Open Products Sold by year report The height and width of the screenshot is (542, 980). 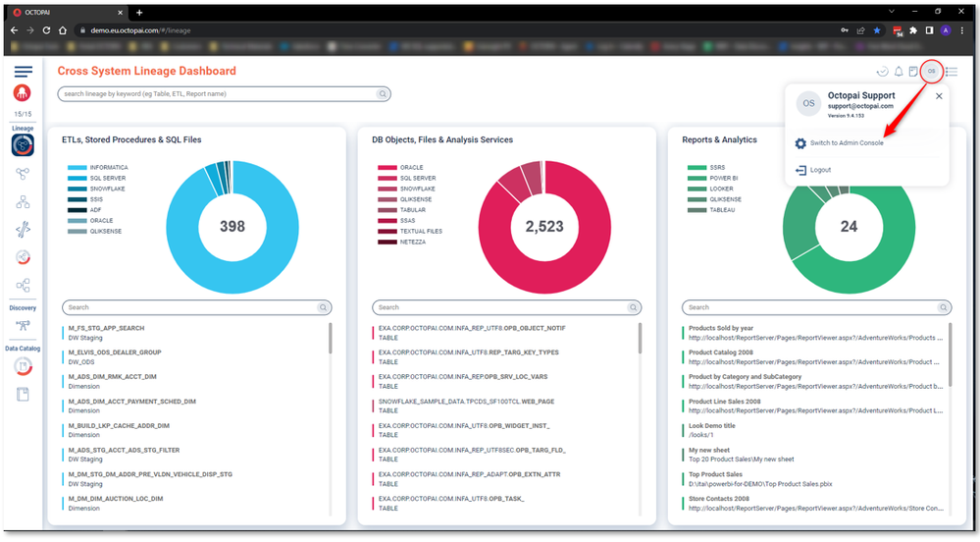(721, 328)
